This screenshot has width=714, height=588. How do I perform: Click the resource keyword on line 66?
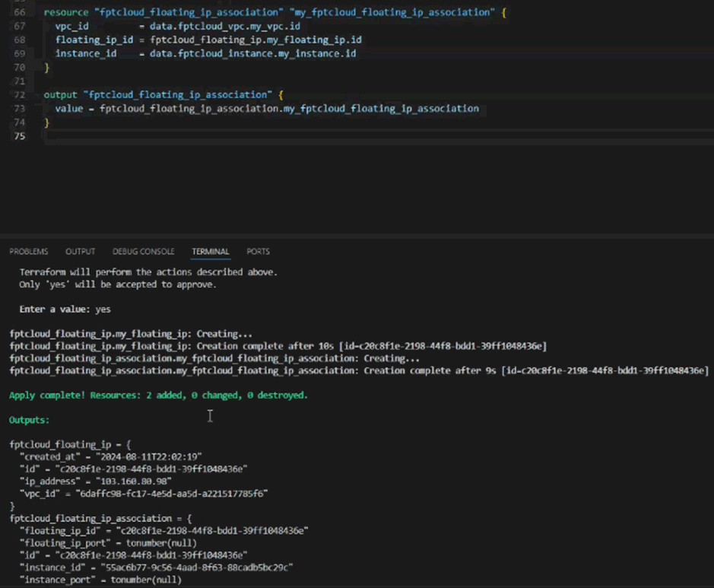coord(66,12)
